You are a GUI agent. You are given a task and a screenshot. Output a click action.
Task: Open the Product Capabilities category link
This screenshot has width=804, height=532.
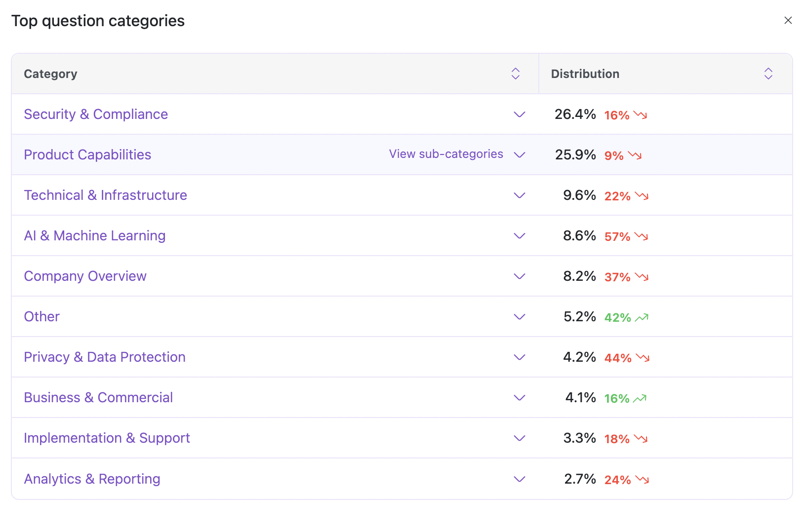tap(87, 155)
